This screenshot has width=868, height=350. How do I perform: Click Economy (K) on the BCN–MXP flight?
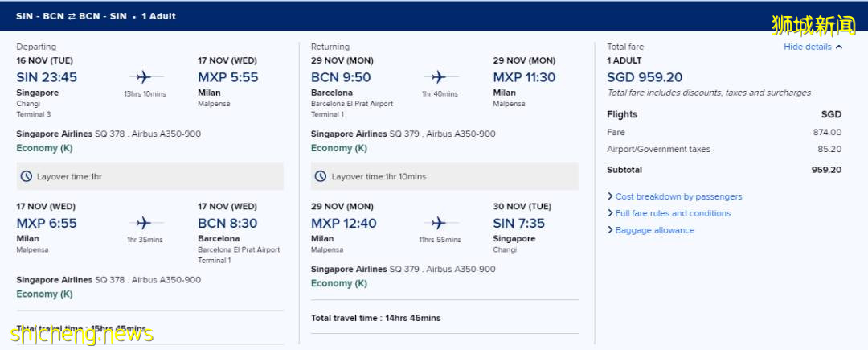339,148
